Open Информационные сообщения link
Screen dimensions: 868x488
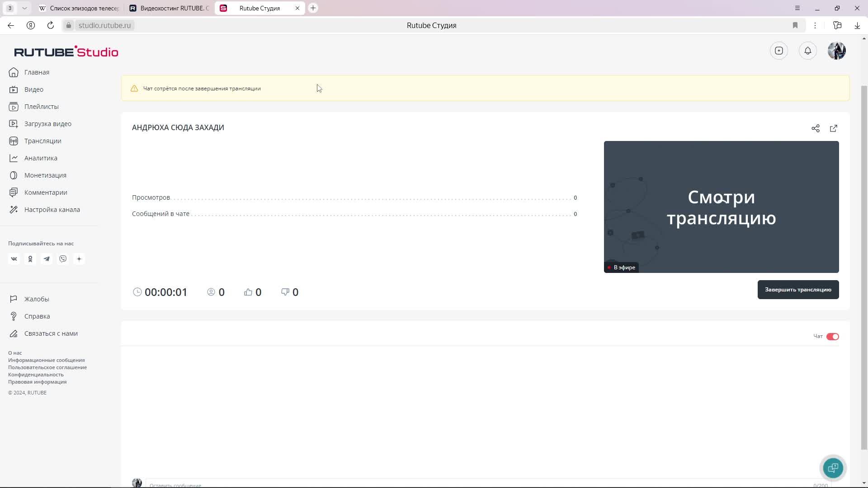click(47, 360)
